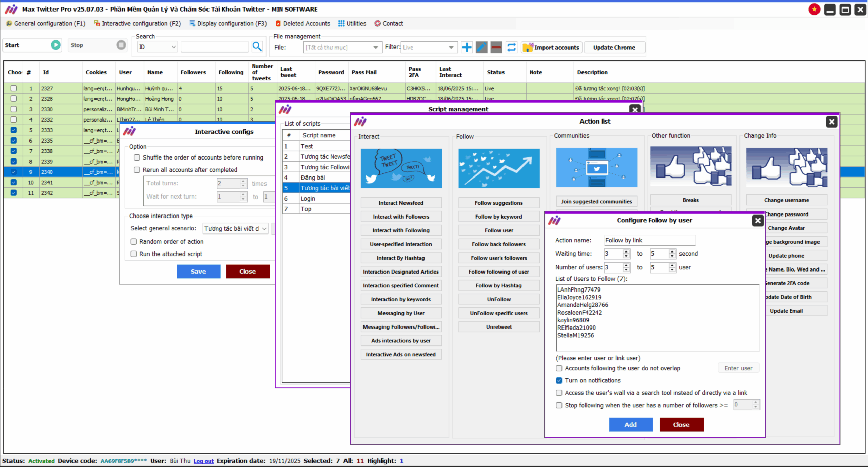The image size is (868, 467).
Task: Increase Number of users maximum stepper
Action: [672, 265]
